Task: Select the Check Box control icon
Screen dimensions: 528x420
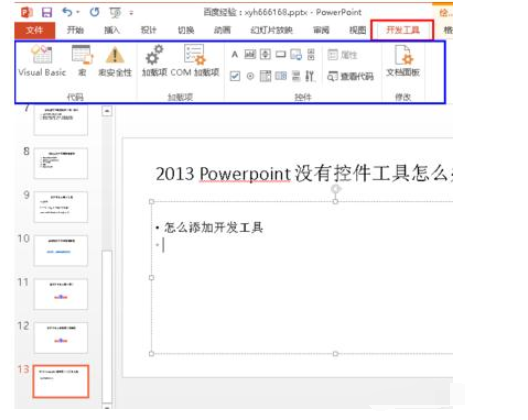Action: 235,76
